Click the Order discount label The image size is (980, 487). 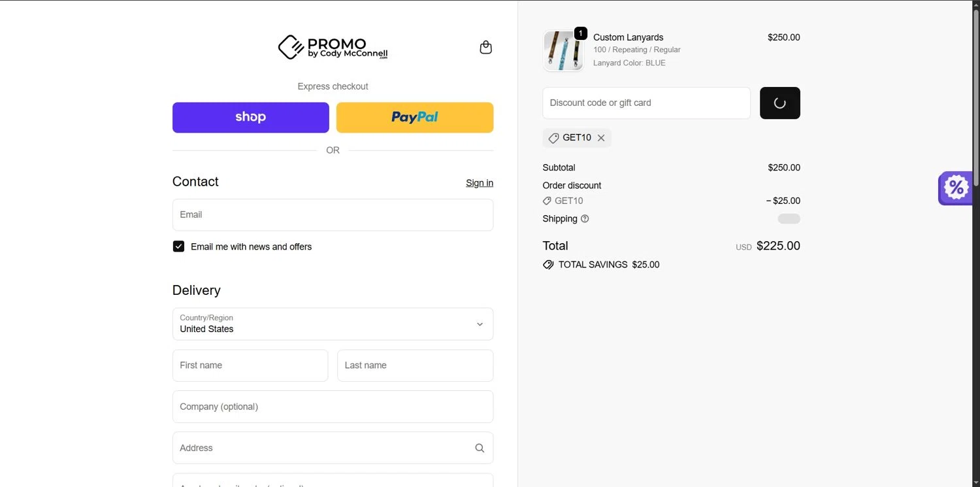coord(572,186)
